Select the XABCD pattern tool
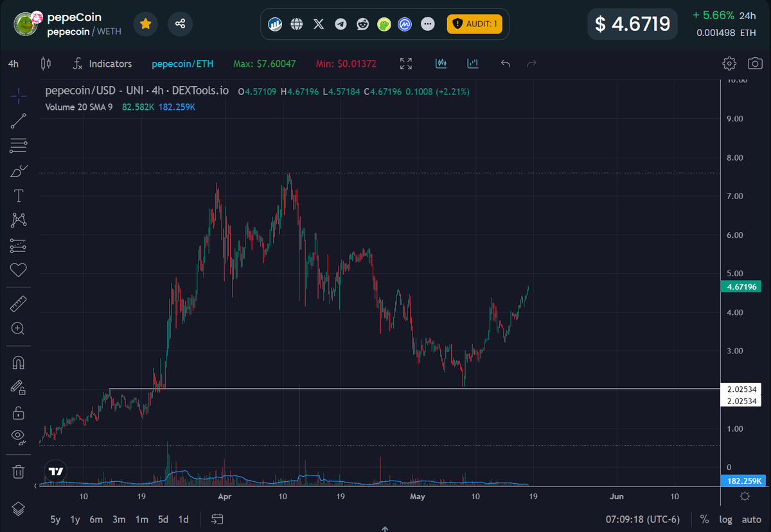This screenshot has width=771, height=532. click(19, 220)
